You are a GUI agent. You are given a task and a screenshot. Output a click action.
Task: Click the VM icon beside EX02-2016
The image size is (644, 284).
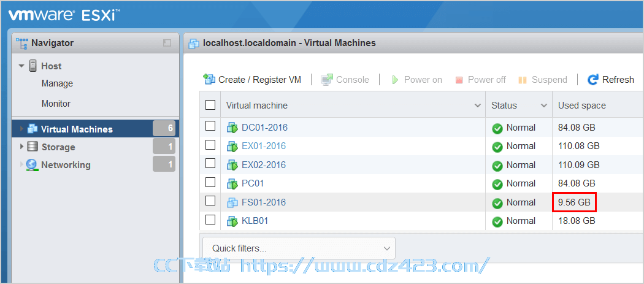coord(232,165)
